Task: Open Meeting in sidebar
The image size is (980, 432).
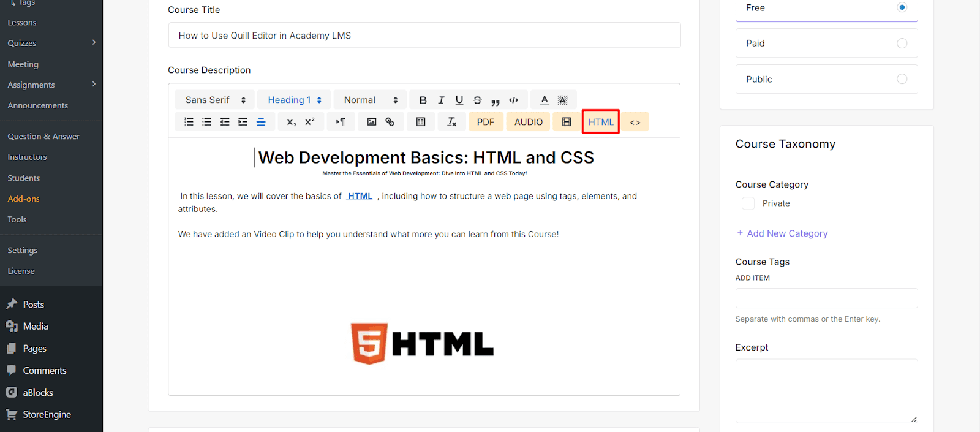Action: coord(23,64)
